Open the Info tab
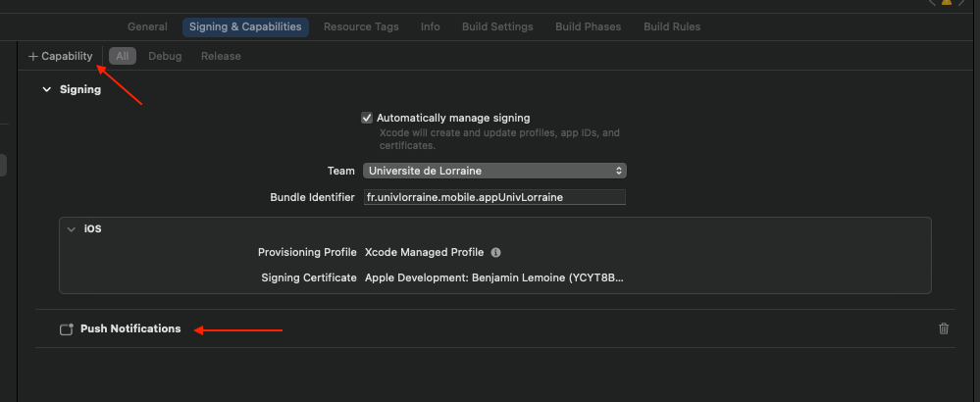Screen dimensions: 980x402 (x=431, y=26)
